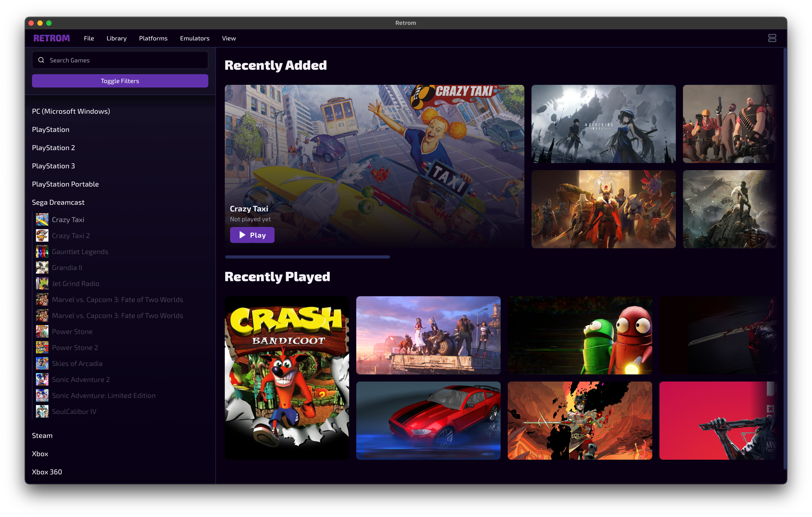Select Power Stone 2 in sidebar
The width and height of the screenshot is (812, 517).
[x=75, y=347]
